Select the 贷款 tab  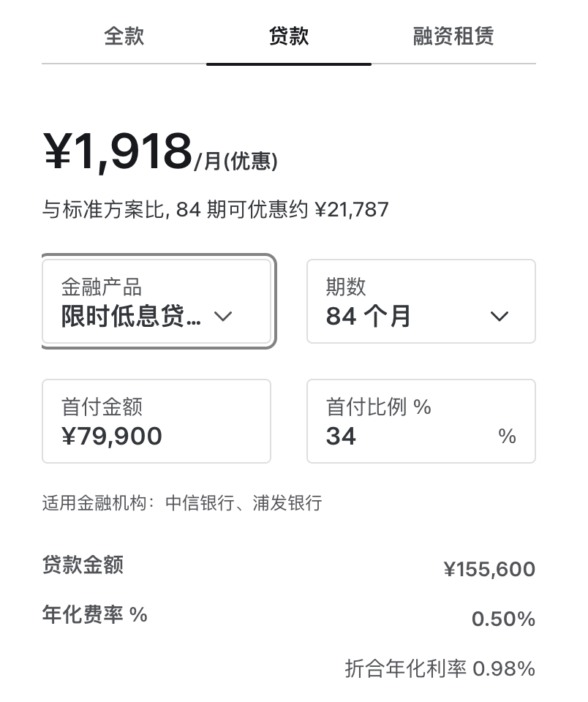[289, 37]
